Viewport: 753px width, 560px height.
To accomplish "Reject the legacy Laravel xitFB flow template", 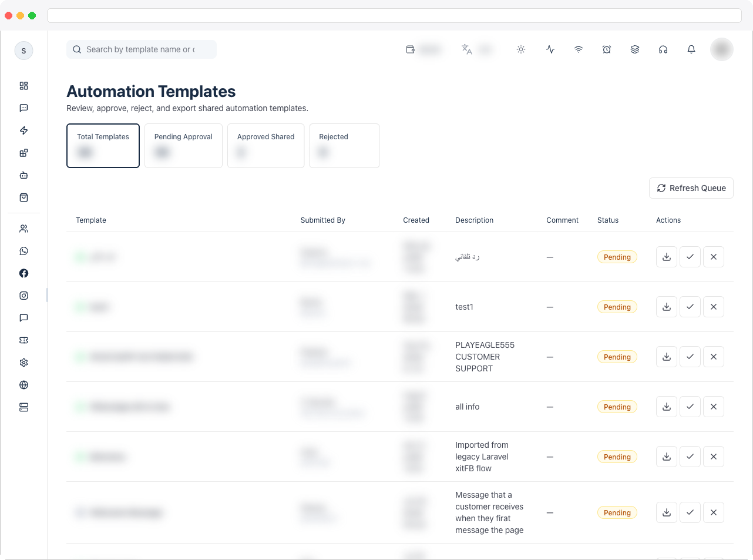I will [x=714, y=457].
